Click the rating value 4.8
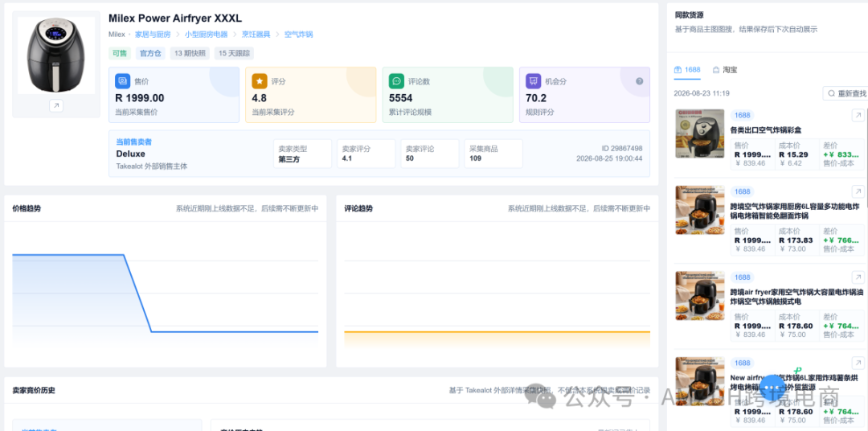 pos(259,98)
